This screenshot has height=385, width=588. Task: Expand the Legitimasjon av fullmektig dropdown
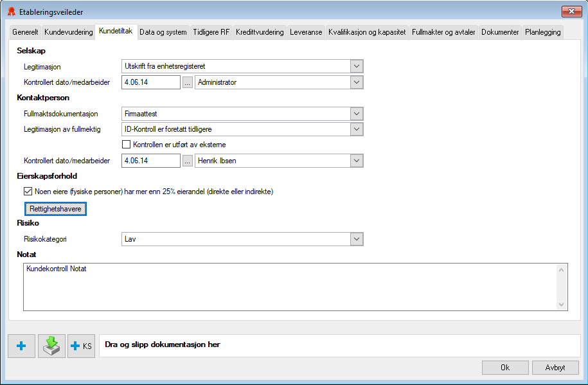pyautogui.click(x=357, y=129)
